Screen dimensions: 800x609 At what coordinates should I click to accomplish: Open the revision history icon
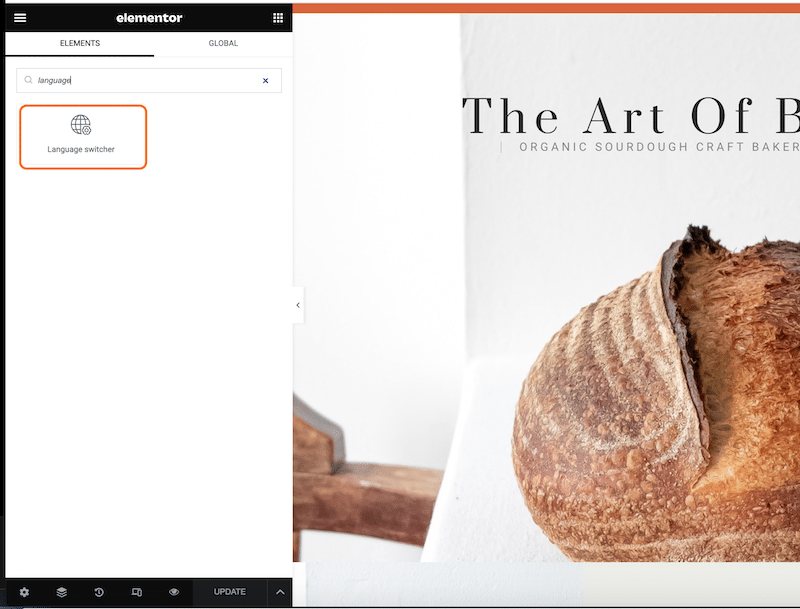[x=99, y=592]
